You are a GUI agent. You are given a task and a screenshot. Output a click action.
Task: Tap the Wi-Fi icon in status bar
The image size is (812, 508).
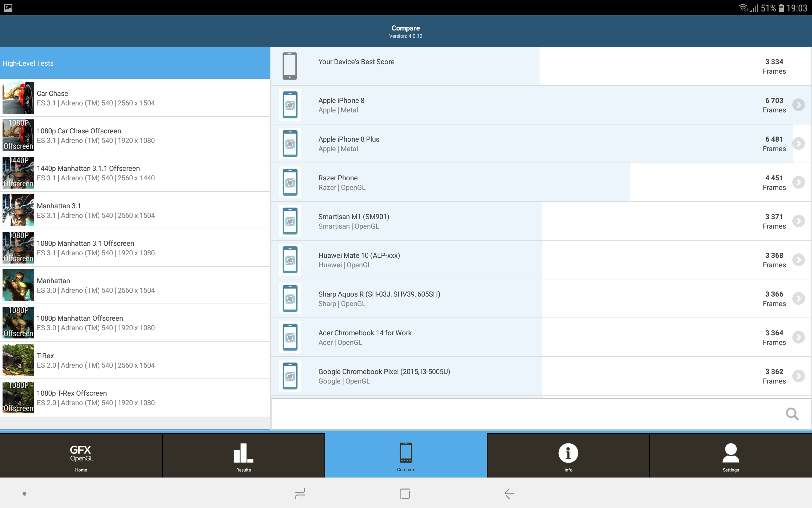pyautogui.click(x=743, y=7)
